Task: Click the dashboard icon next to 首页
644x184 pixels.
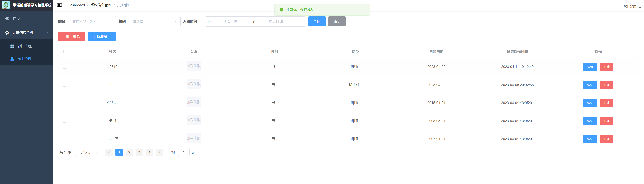Action: tap(7, 18)
